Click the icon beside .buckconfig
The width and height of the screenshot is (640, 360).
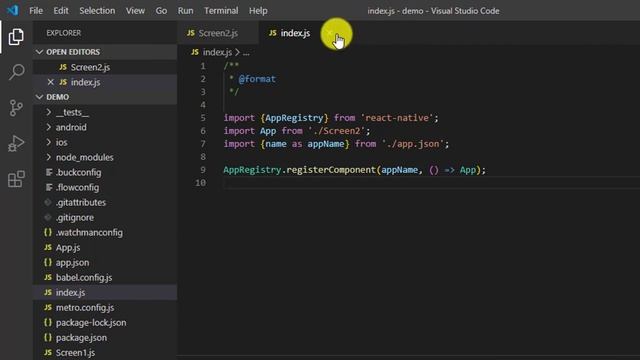(49, 172)
